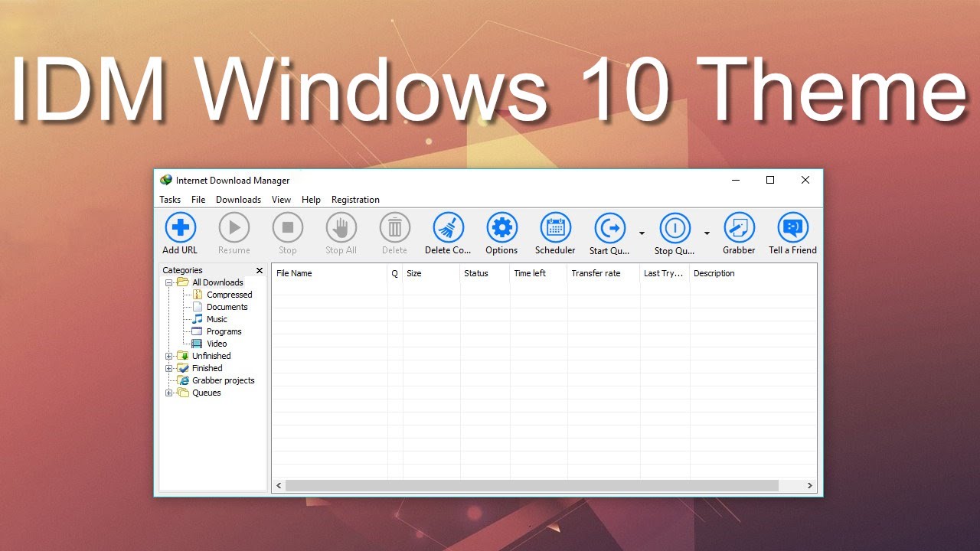Open the File menu

pyautogui.click(x=198, y=200)
